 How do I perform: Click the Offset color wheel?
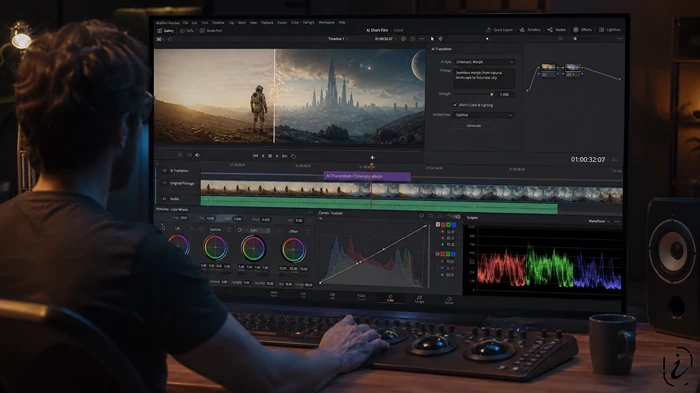point(293,250)
